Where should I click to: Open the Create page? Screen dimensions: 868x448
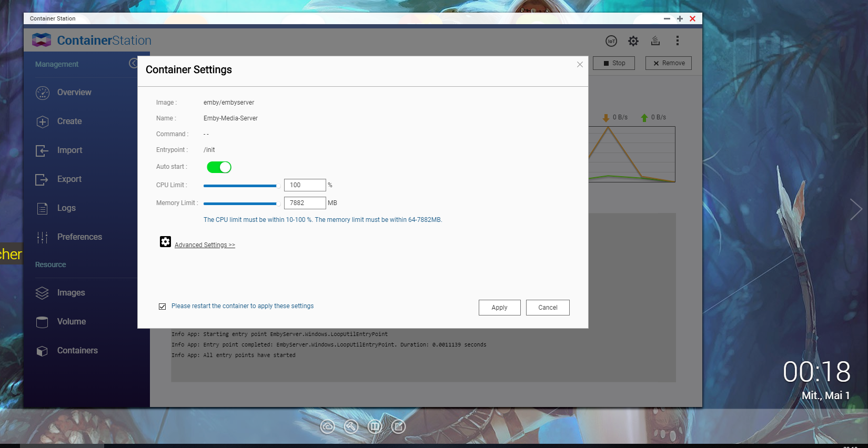pos(69,121)
